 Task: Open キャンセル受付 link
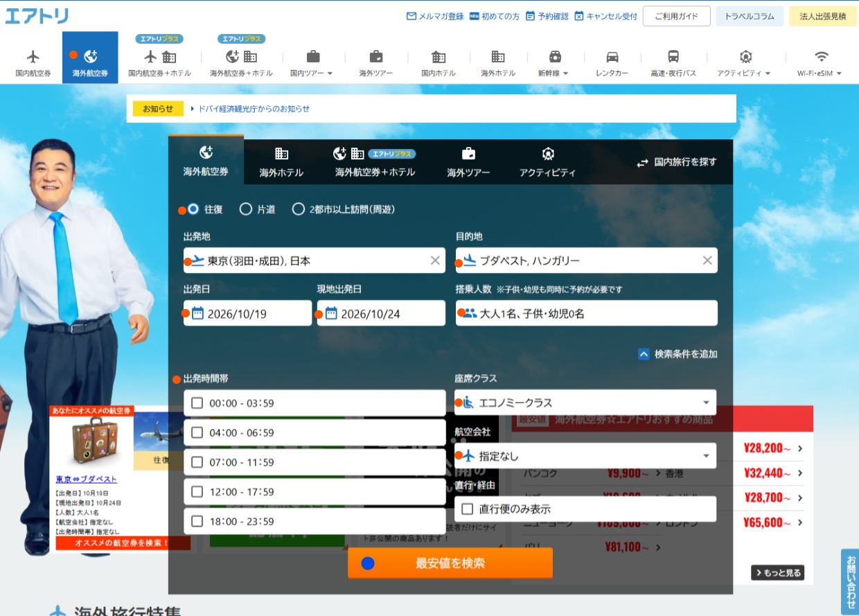tap(605, 16)
